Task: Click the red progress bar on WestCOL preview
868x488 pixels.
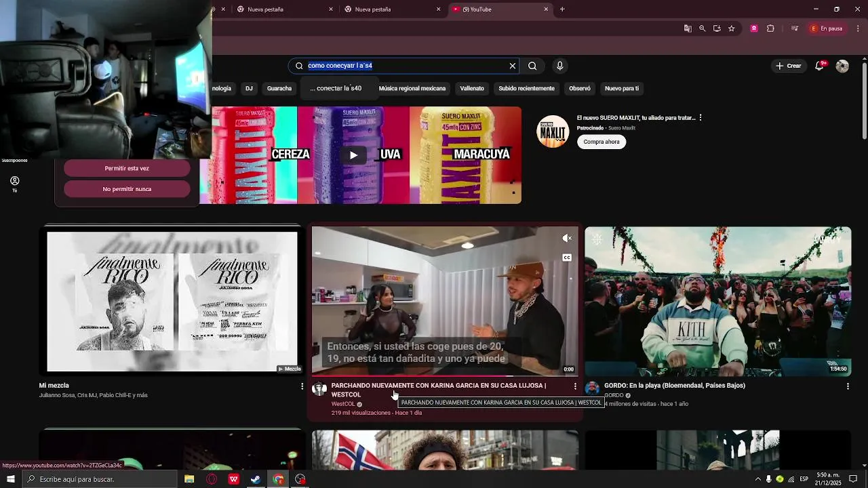Action: [445, 376]
